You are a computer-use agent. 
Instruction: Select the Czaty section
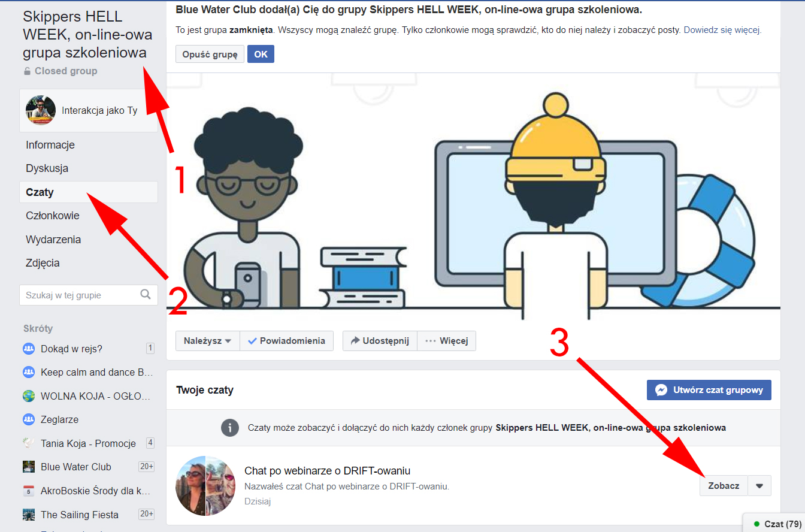coord(89,192)
